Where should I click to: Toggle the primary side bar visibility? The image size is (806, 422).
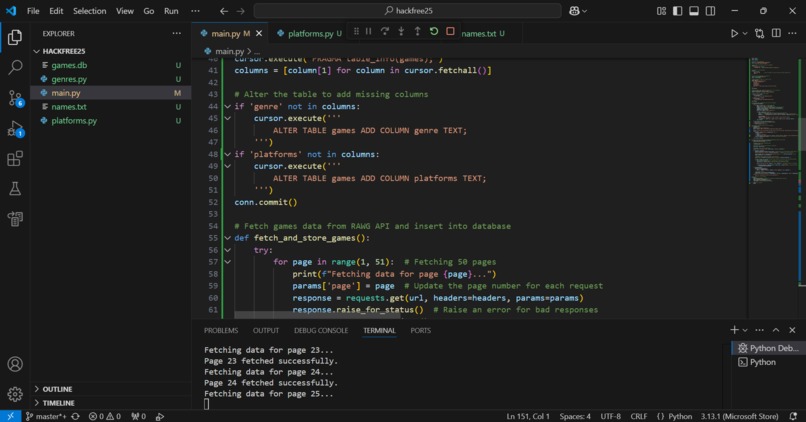677,11
